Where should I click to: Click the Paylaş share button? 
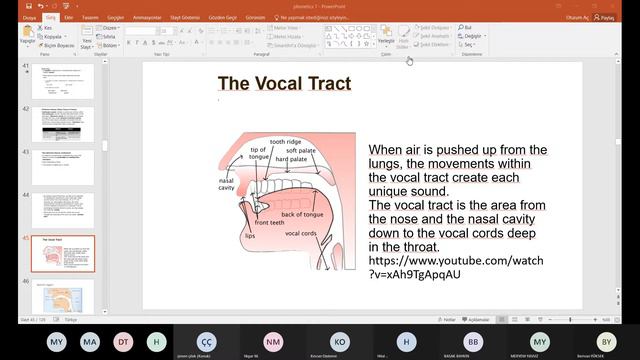pyautogui.click(x=604, y=18)
